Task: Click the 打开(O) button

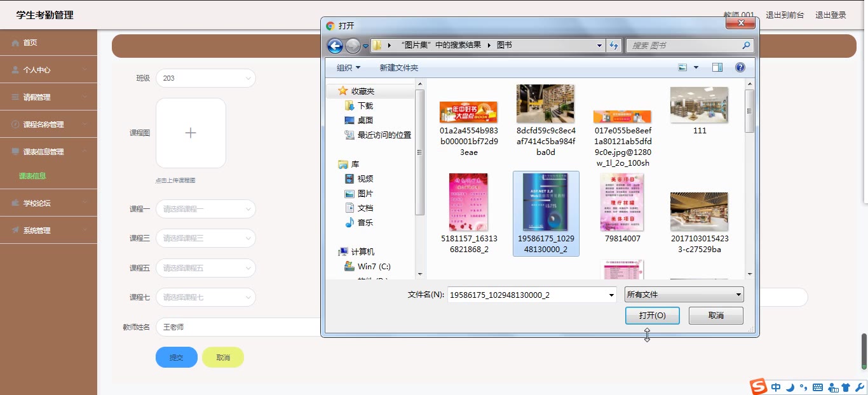Action: (653, 316)
